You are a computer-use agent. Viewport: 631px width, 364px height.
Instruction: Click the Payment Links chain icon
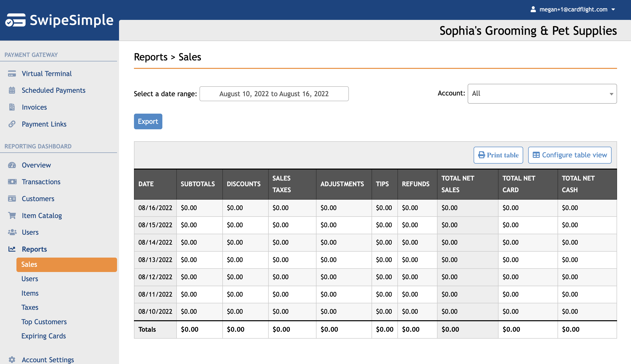(x=12, y=124)
